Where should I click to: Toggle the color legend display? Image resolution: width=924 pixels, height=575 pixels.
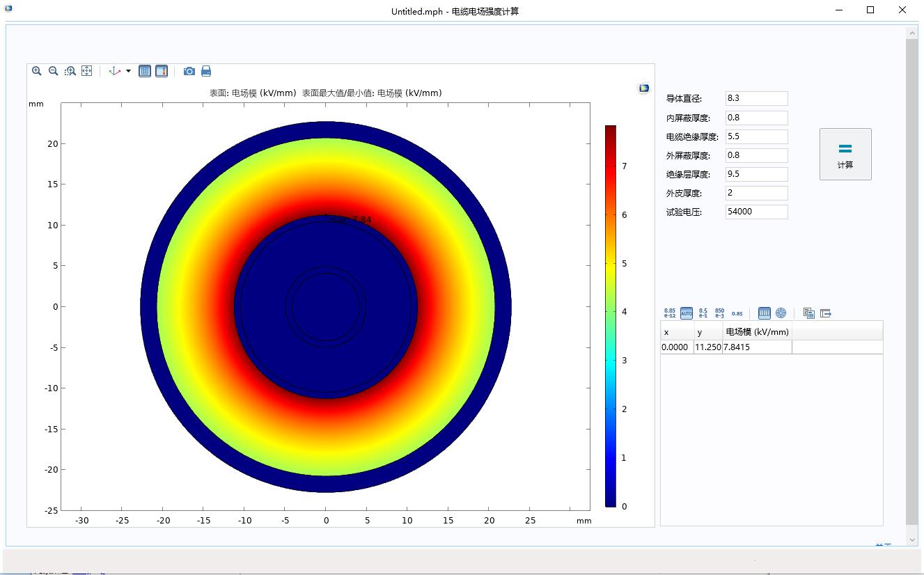click(x=162, y=71)
